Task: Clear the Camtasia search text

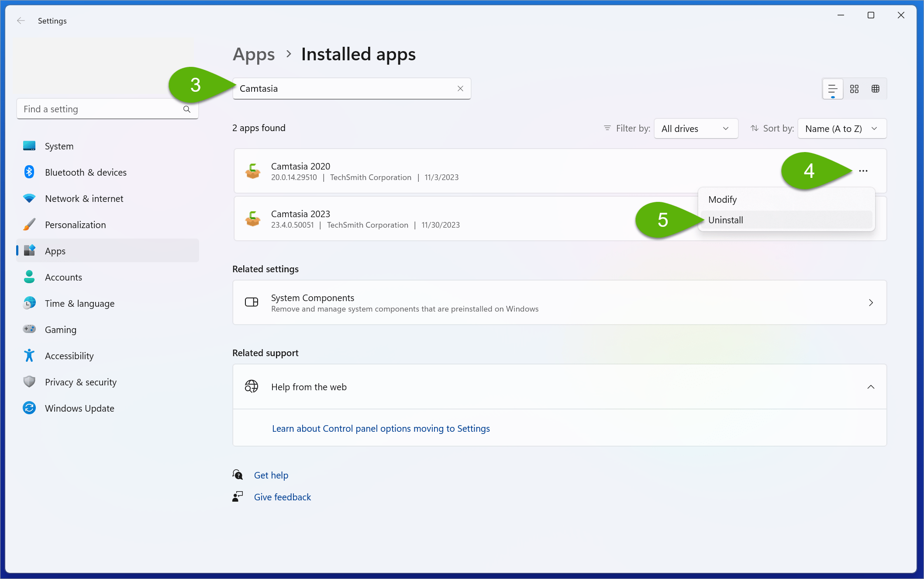Action: pyautogui.click(x=460, y=89)
